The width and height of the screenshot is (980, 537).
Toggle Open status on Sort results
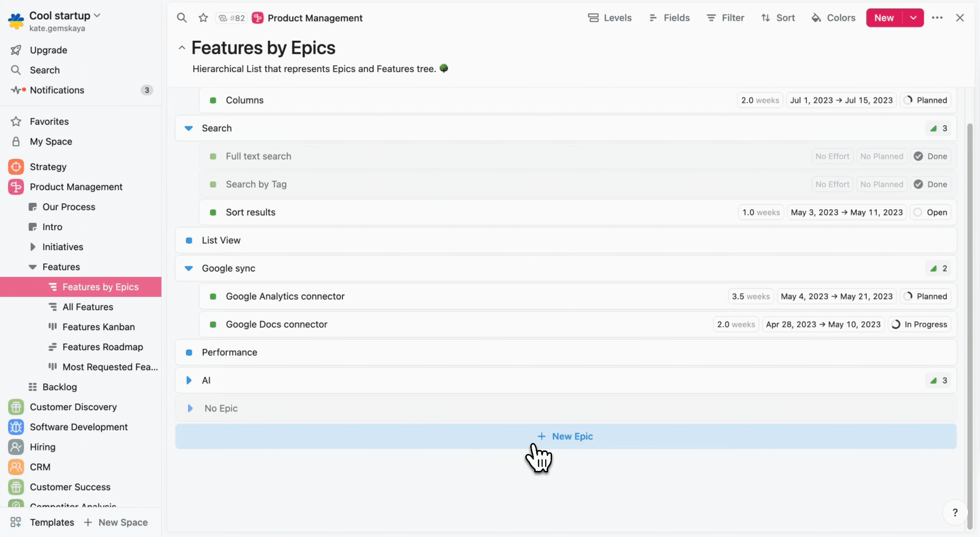(930, 212)
